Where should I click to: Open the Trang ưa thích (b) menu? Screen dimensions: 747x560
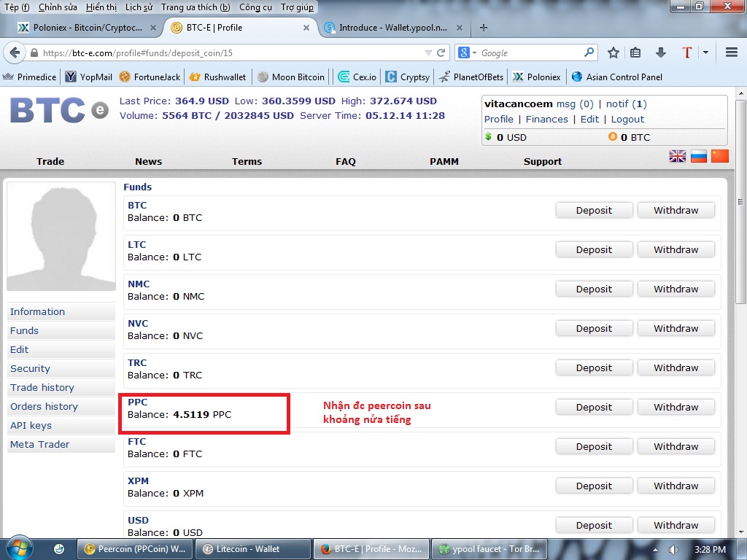196,7
